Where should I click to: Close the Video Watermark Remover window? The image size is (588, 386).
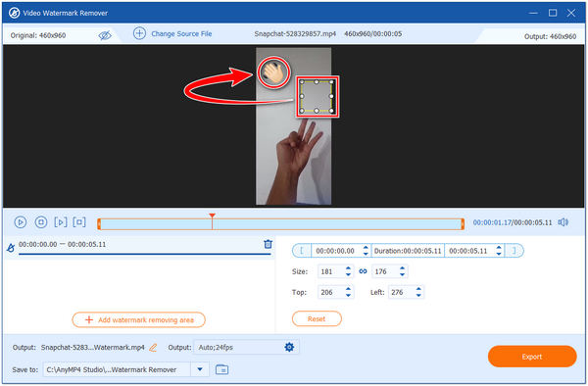(571, 13)
